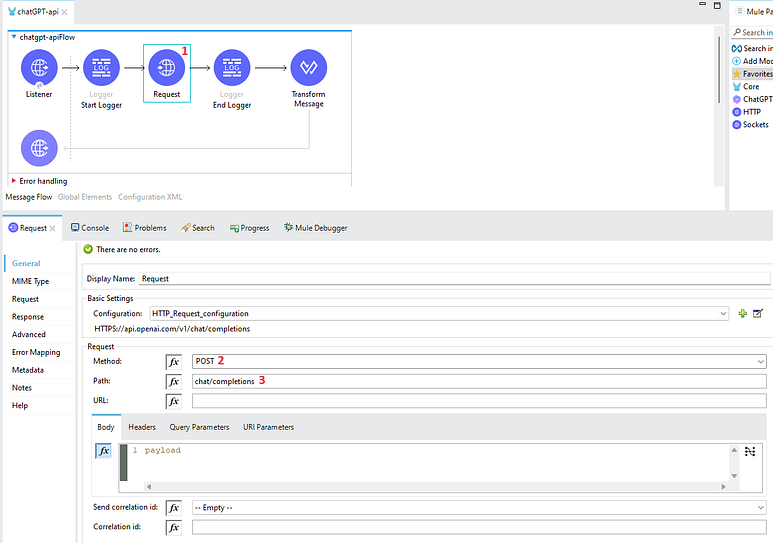
Task: Select the Advanced section
Action: pos(29,334)
